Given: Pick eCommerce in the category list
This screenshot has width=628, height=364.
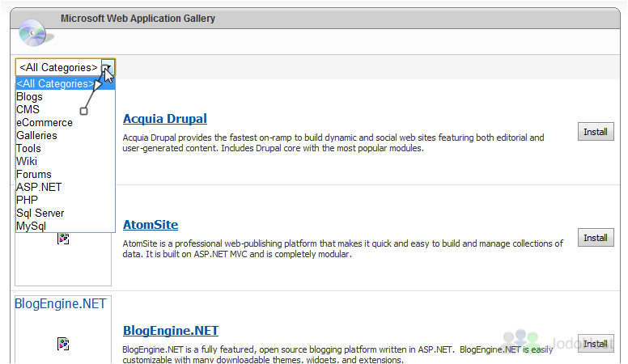Looking at the screenshot, I should point(66,122).
